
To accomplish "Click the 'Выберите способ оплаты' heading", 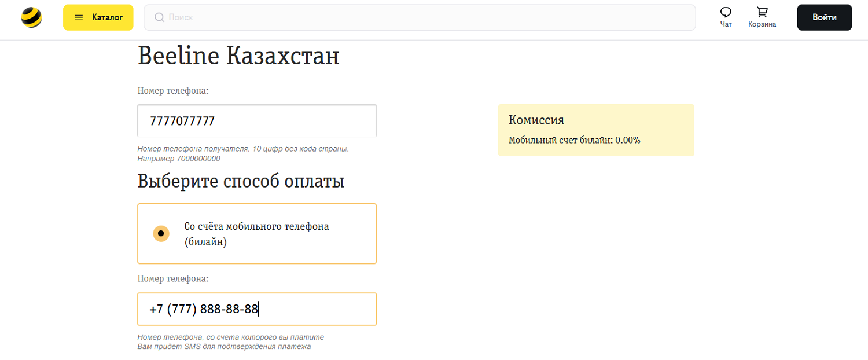I will [x=241, y=181].
